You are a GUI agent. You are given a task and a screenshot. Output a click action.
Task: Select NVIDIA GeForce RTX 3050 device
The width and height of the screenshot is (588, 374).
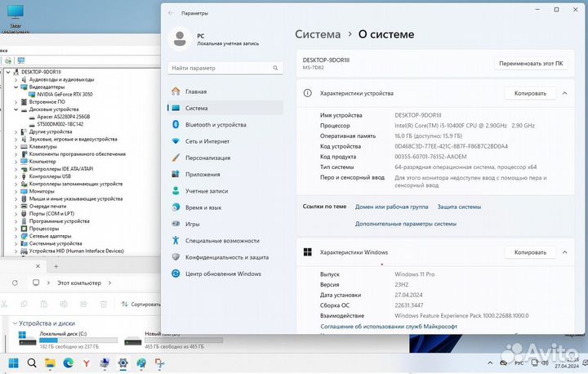click(65, 94)
